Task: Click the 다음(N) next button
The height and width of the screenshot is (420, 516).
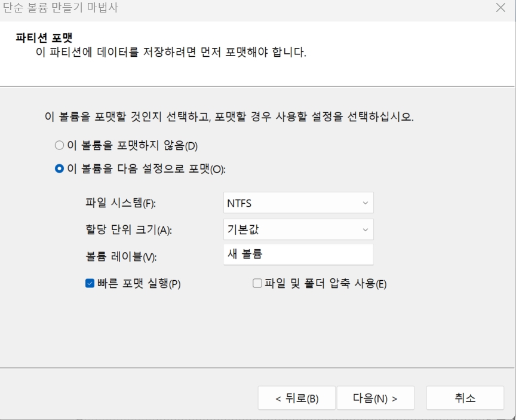Action: coord(376,398)
